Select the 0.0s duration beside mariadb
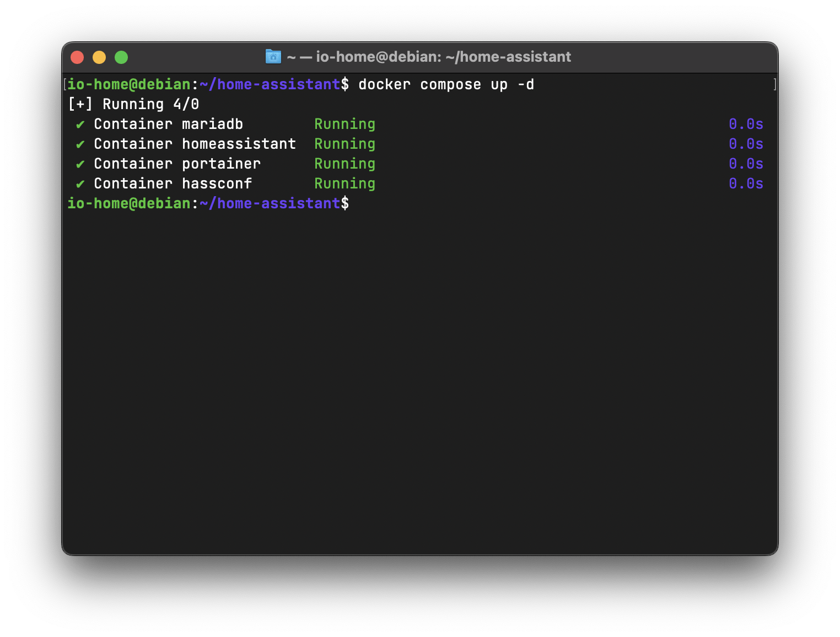This screenshot has width=840, height=637. point(746,124)
